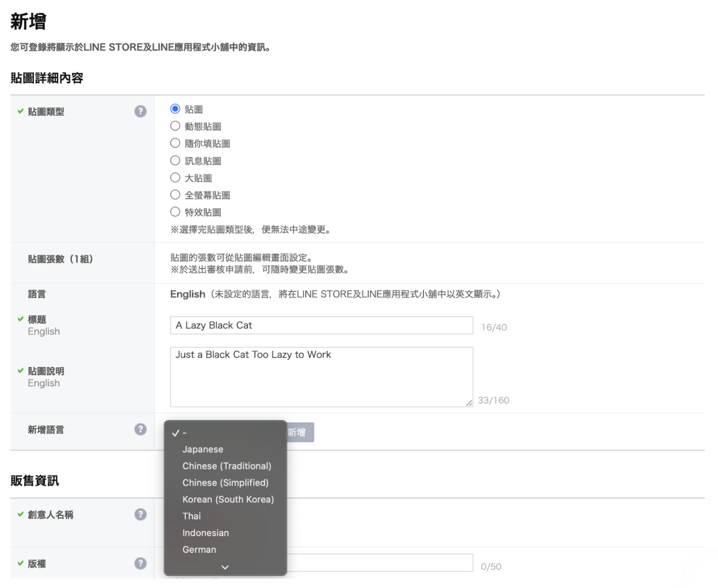The image size is (718, 588).
Task: Open help icon for 創意人名稱
Action: pyautogui.click(x=140, y=514)
